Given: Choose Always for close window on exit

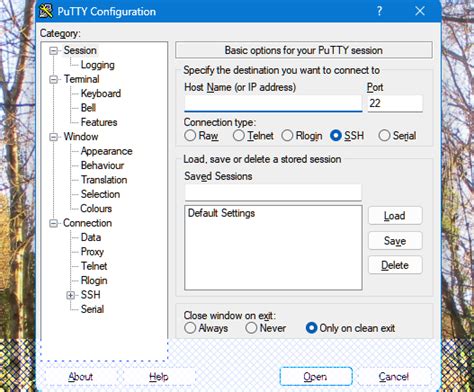Looking at the screenshot, I should click(190, 328).
